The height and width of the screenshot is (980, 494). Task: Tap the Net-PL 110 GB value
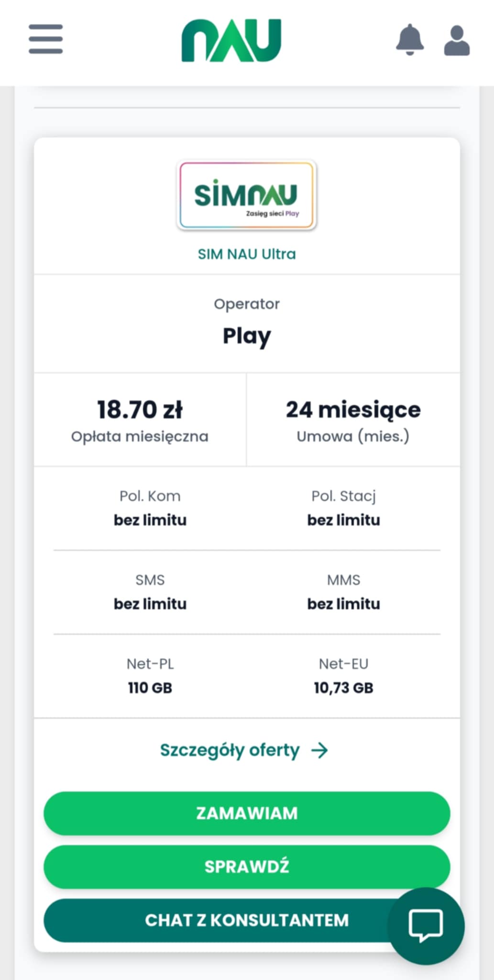150,688
